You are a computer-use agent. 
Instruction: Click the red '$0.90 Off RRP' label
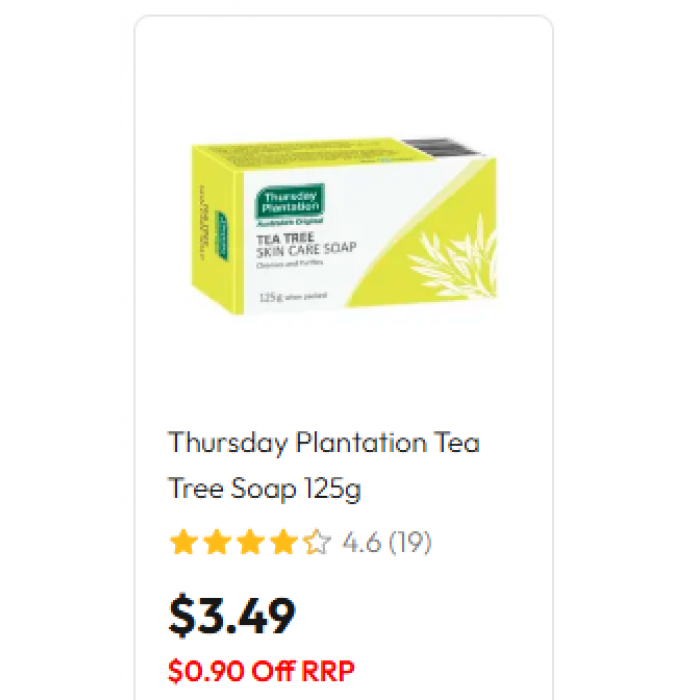(x=261, y=671)
